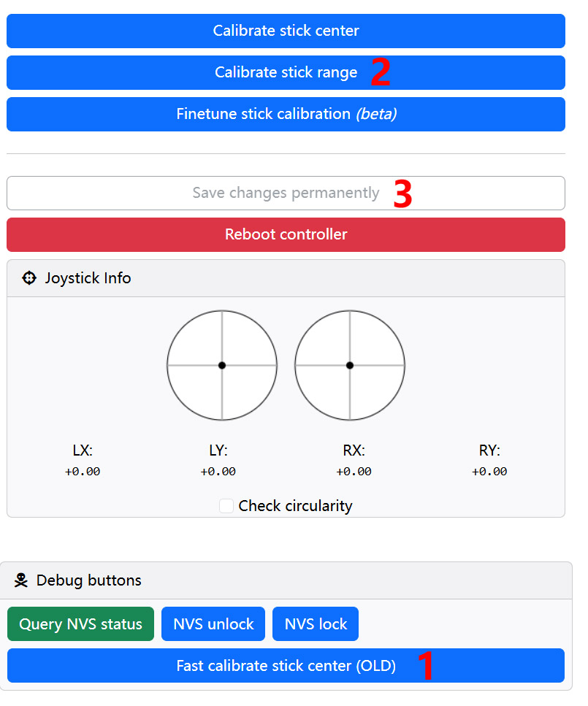The image size is (588, 706).
Task: Start the Calibrate stick range procedure
Action: tap(286, 72)
